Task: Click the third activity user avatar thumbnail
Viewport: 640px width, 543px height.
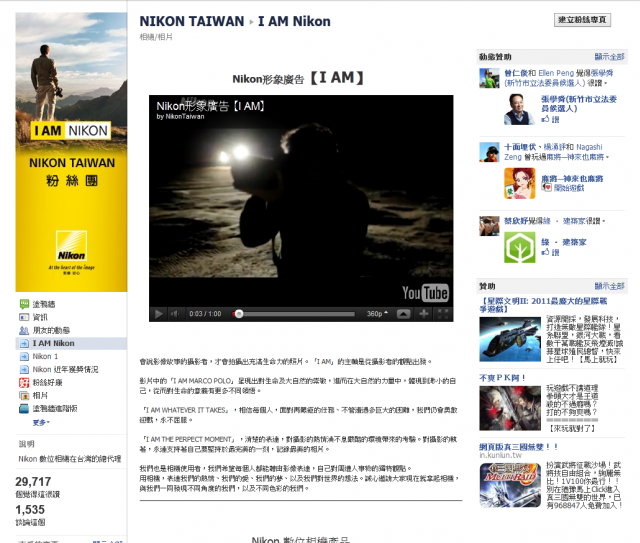Action: [489, 226]
